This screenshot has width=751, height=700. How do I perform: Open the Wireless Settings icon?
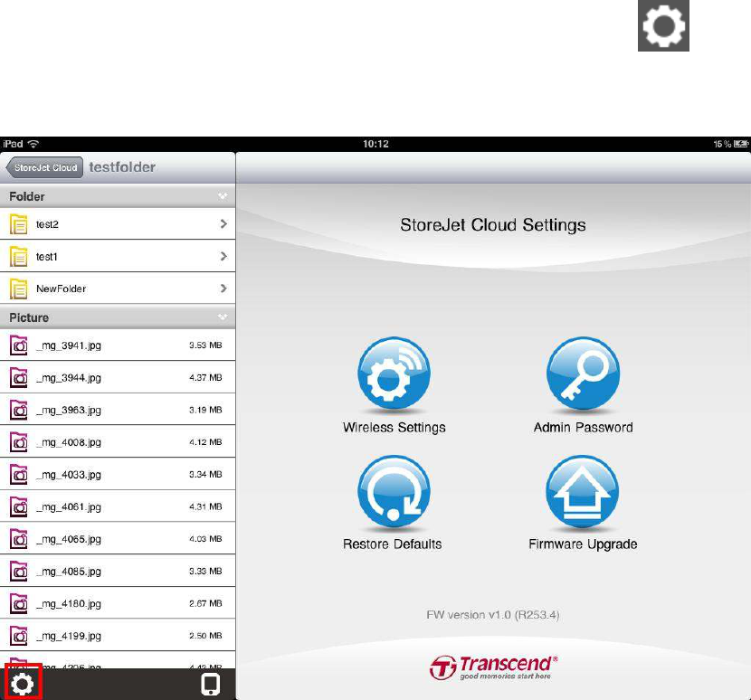(394, 374)
